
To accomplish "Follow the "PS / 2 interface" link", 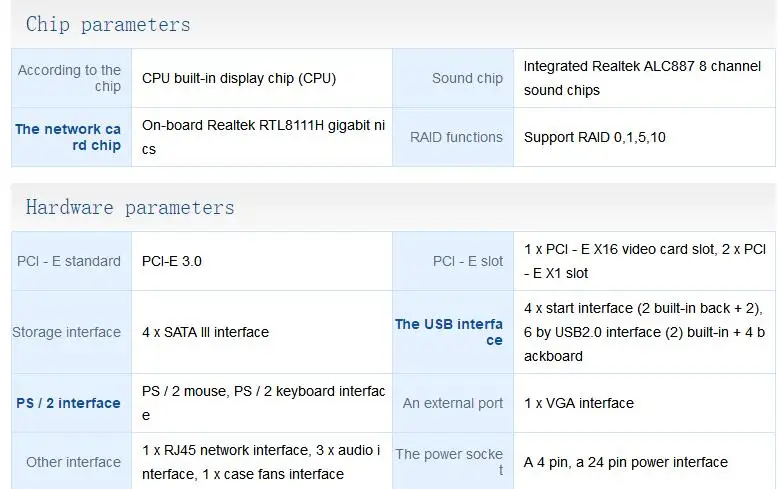I will [x=68, y=403].
